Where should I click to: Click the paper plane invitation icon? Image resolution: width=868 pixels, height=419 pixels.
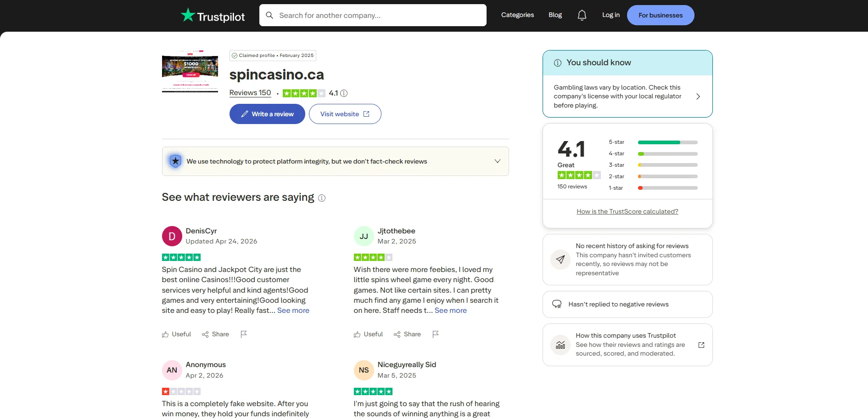pos(560,260)
